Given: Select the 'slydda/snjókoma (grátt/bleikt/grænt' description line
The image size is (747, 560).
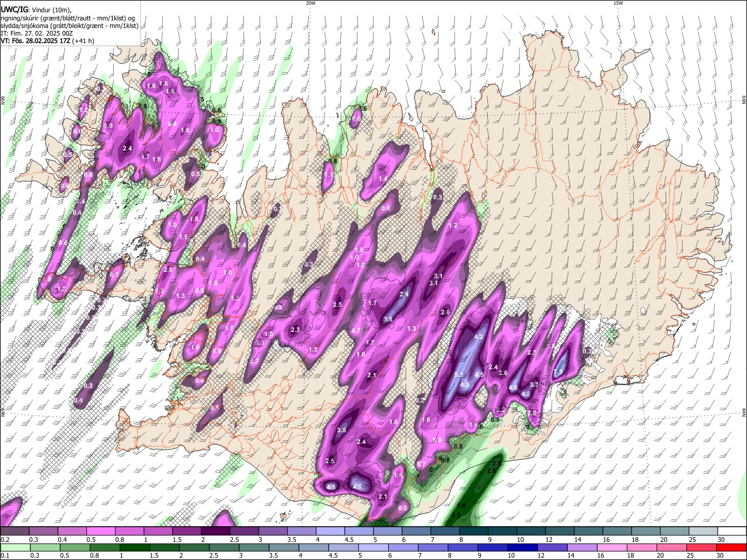Looking at the screenshot, I should coord(69,26).
